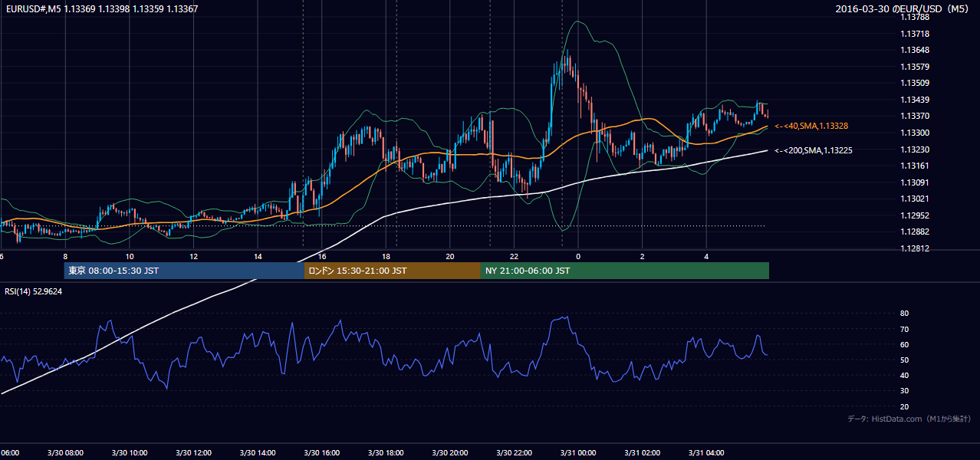Click price axis value 1.13648

(916, 51)
